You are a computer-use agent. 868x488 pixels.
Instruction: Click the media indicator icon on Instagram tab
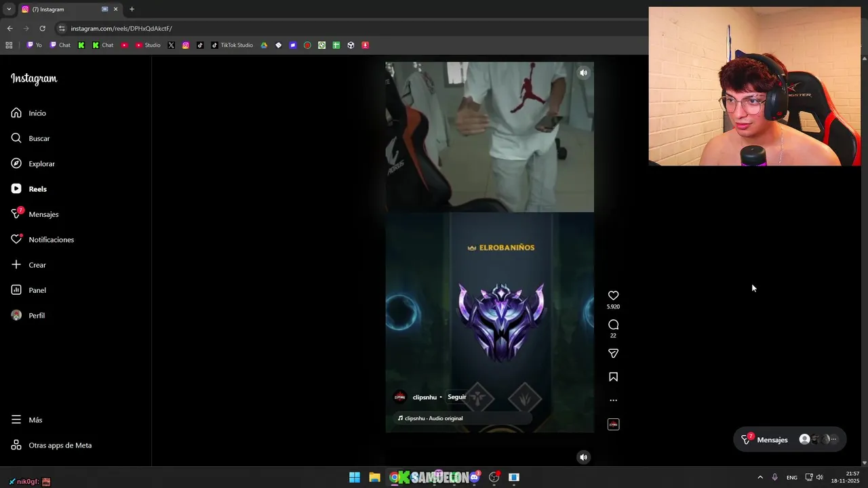[x=104, y=9]
